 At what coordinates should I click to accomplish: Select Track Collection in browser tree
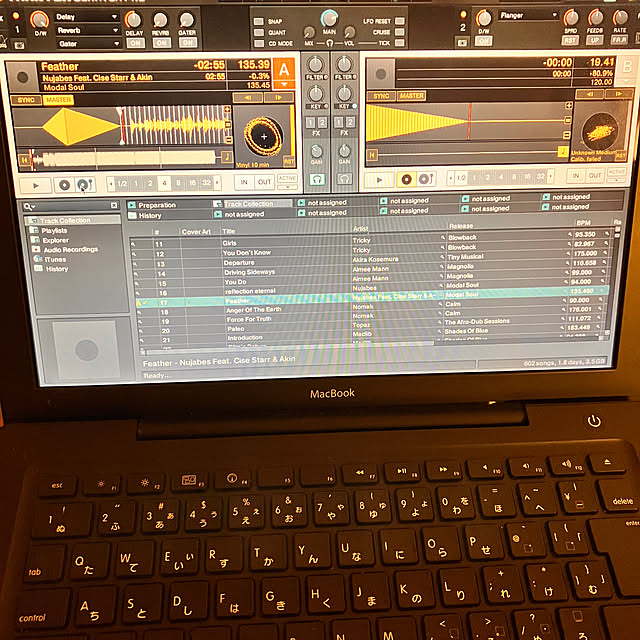coord(73,220)
